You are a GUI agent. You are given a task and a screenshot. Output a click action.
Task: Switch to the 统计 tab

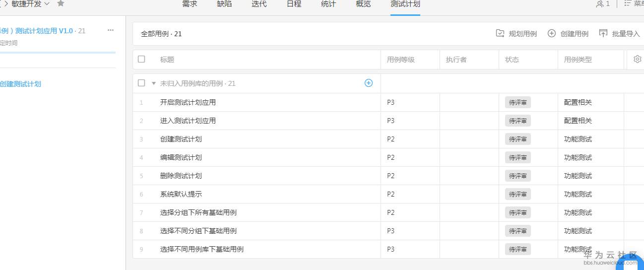[x=328, y=4]
